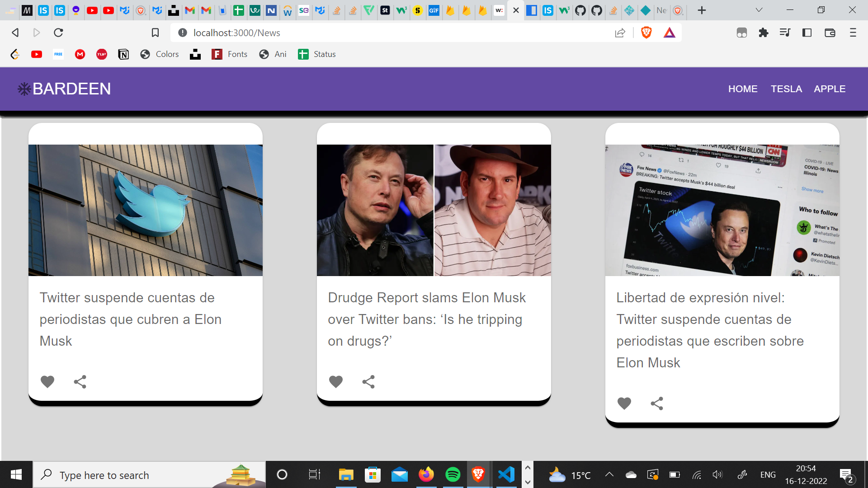868x488 pixels.
Task: Expand hidden icons in the system tray
Action: tap(609, 475)
